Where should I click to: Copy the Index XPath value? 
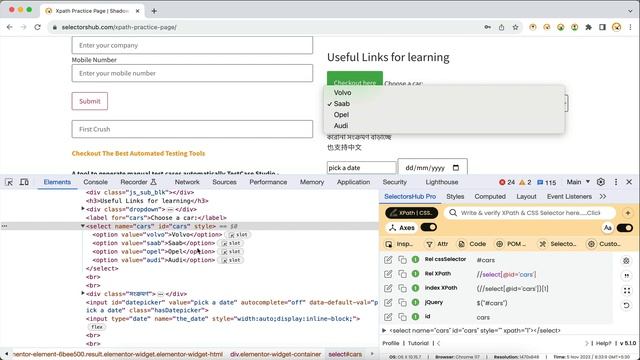402,288
